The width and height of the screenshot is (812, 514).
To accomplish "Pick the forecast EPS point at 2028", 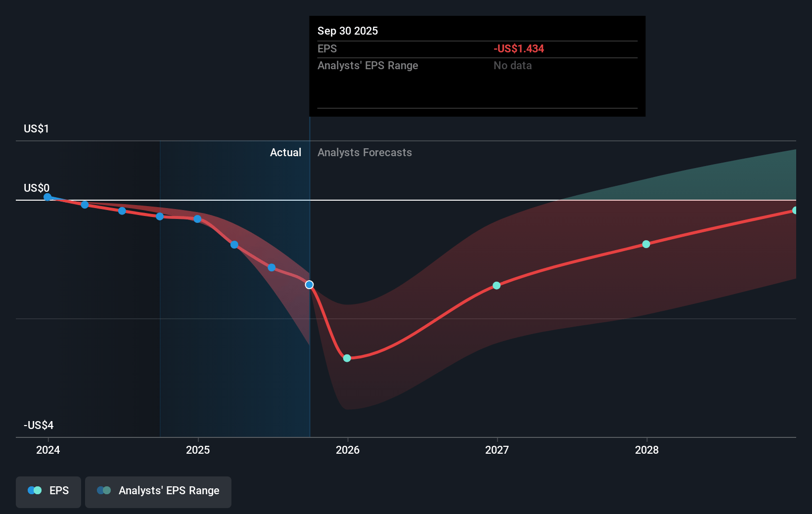I will pyautogui.click(x=646, y=244).
